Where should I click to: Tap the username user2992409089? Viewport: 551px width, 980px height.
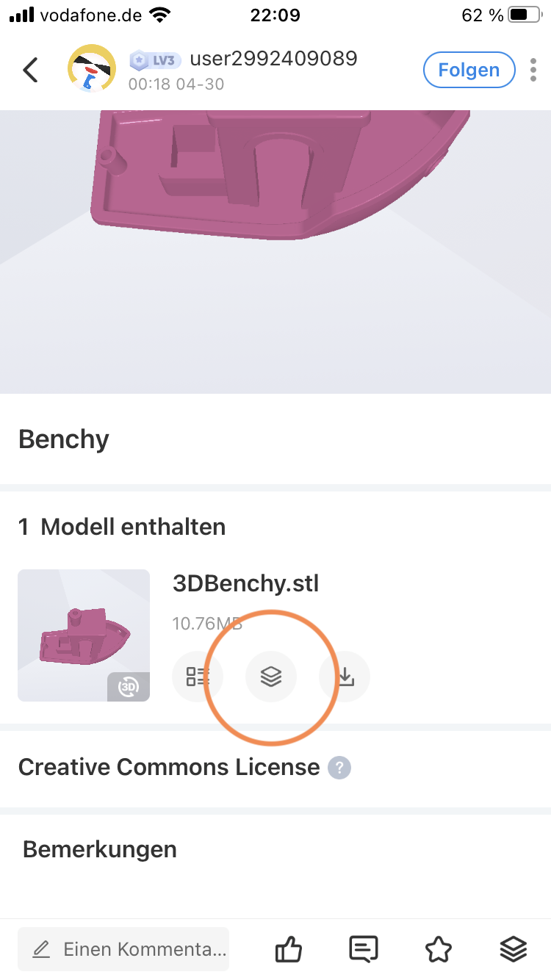click(273, 59)
